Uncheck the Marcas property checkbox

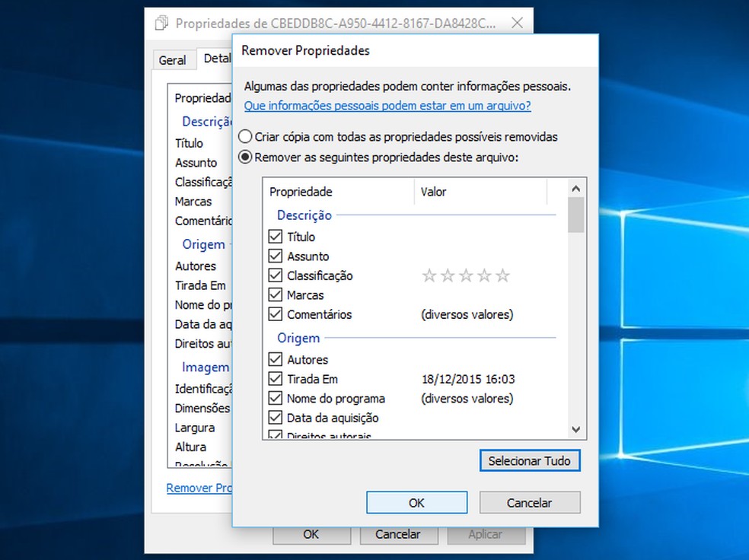click(275, 294)
